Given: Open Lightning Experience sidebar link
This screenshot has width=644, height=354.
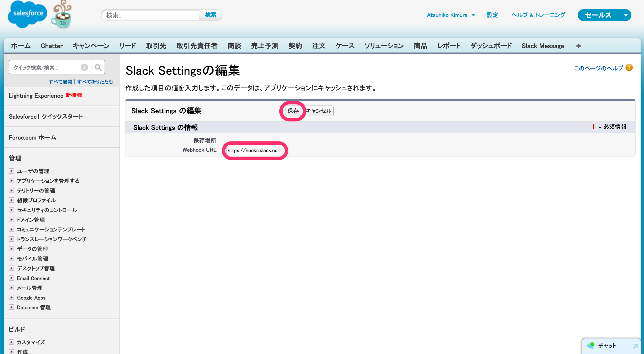Looking at the screenshot, I should click(36, 96).
